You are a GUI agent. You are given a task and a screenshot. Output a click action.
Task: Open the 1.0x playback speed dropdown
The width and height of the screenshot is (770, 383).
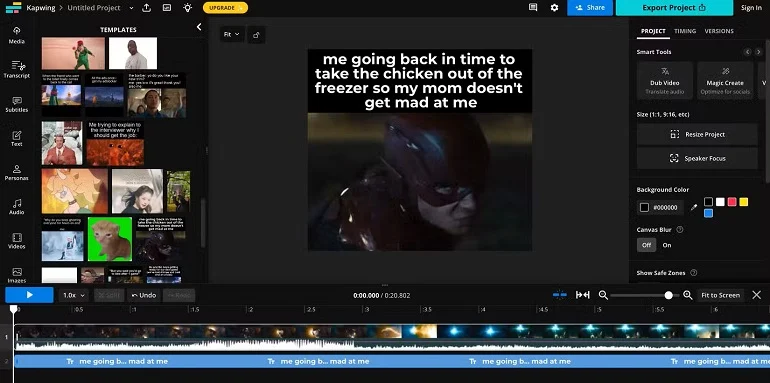click(74, 295)
